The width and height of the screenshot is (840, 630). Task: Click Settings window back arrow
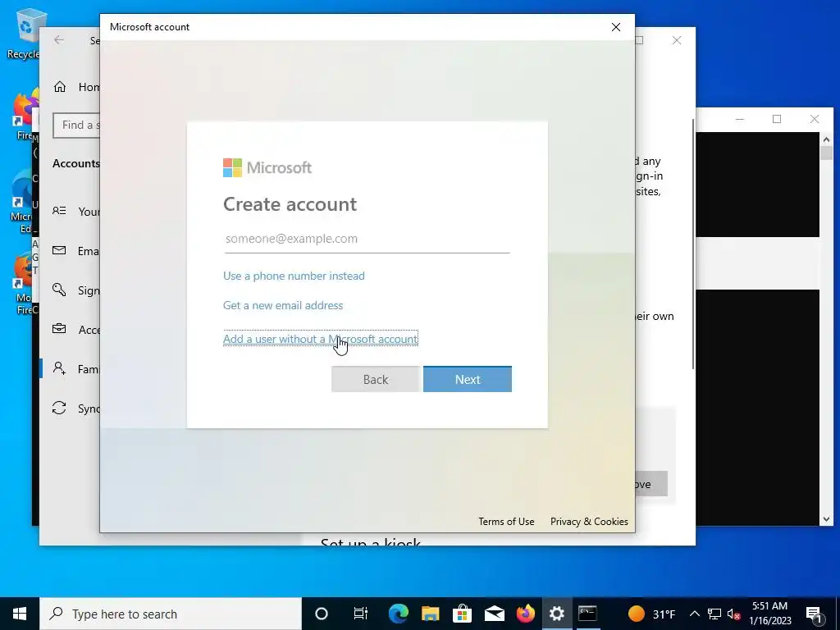click(59, 40)
